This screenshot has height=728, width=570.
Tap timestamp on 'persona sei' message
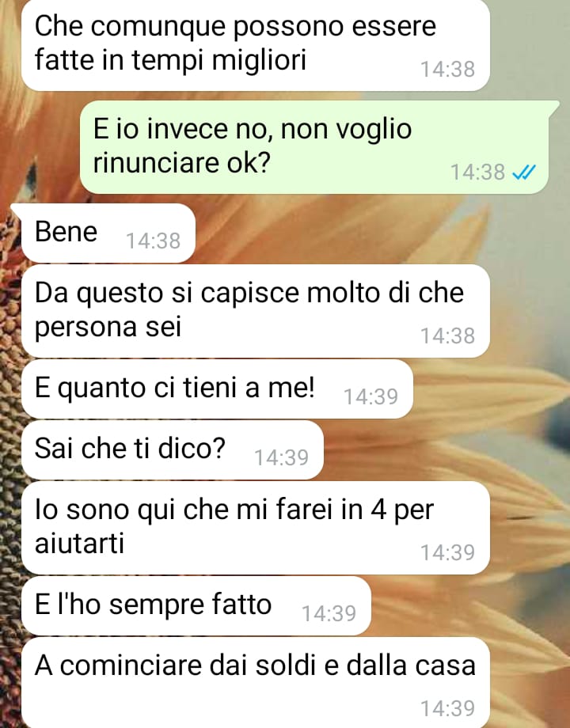coord(448,336)
